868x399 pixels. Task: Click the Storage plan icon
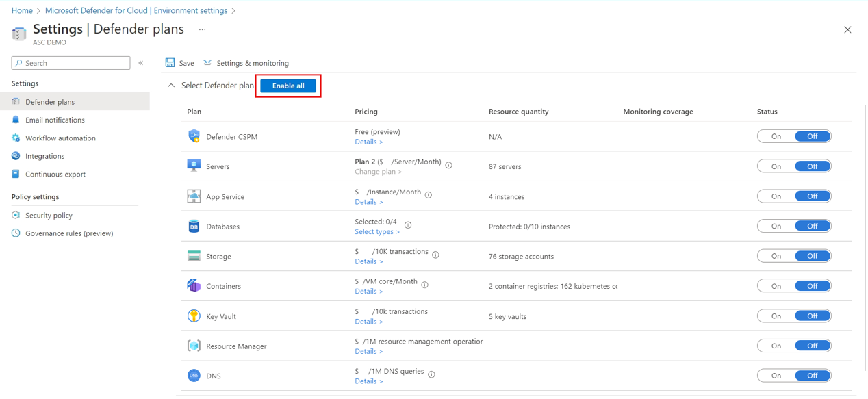194,256
